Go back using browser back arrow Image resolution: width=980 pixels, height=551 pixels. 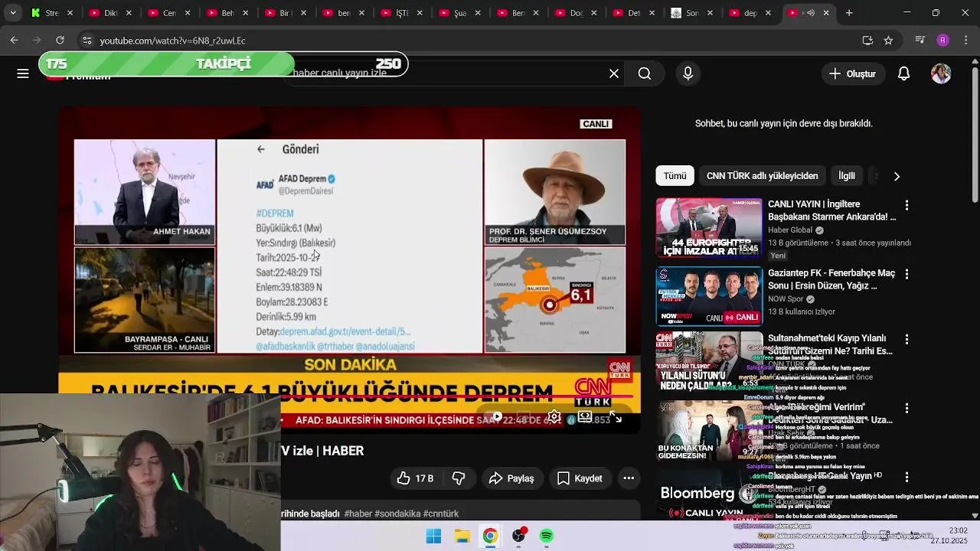pyautogui.click(x=14, y=40)
